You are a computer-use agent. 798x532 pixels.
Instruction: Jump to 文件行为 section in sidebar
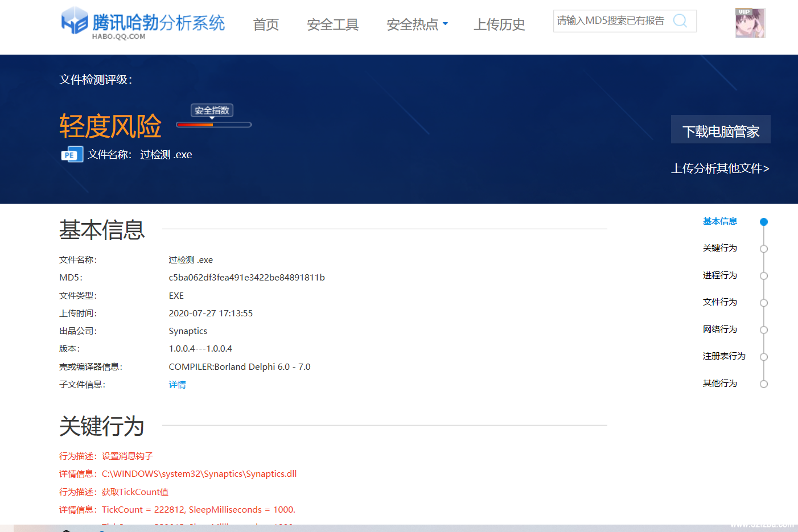coord(720,302)
